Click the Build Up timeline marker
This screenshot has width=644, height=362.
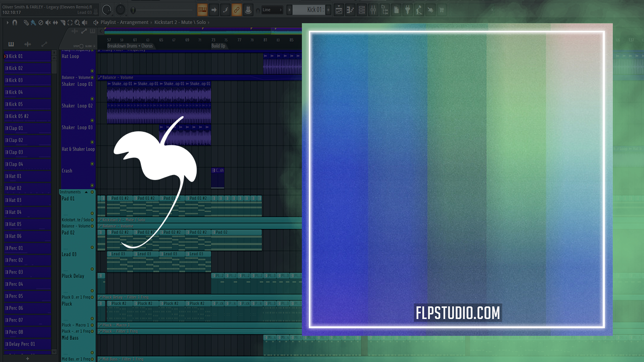[x=218, y=46]
